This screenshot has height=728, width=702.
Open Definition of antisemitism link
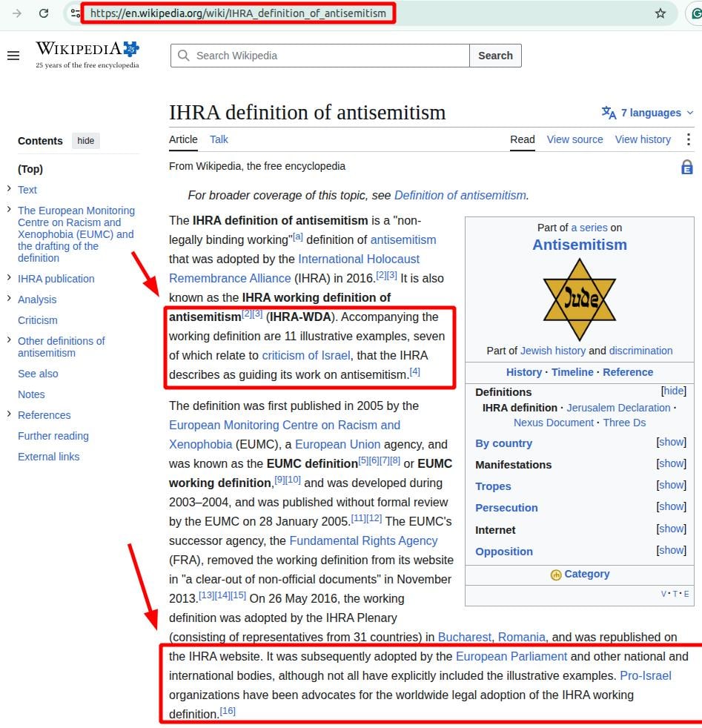coord(460,196)
